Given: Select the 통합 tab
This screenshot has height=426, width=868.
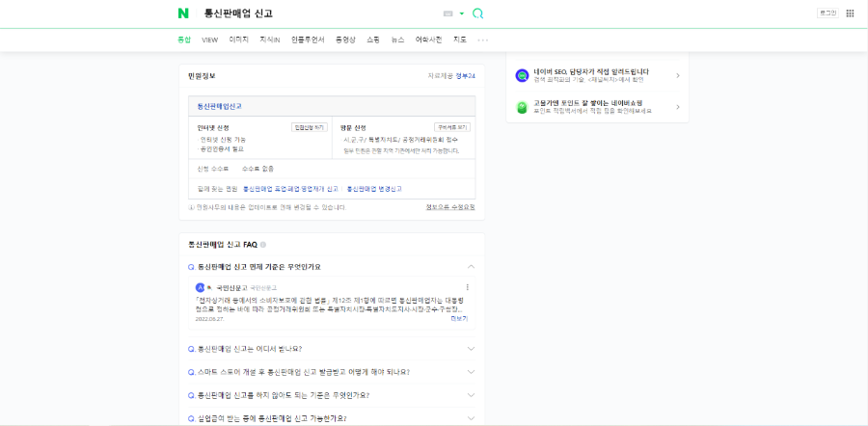Looking at the screenshot, I should 184,40.
